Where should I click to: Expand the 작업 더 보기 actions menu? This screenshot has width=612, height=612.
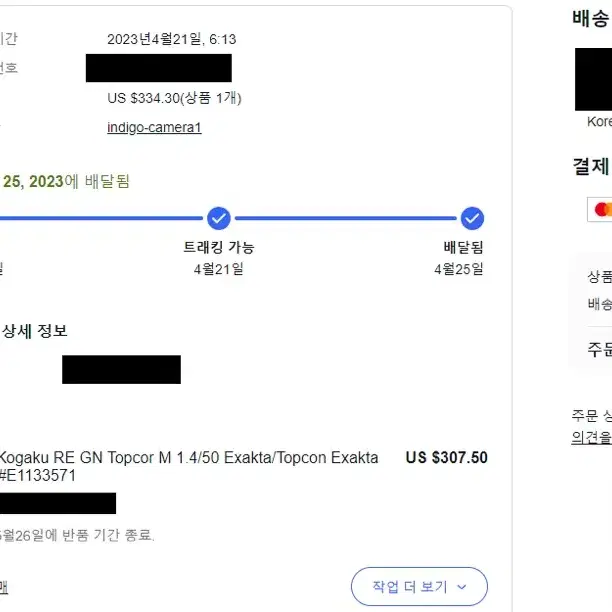(419, 587)
